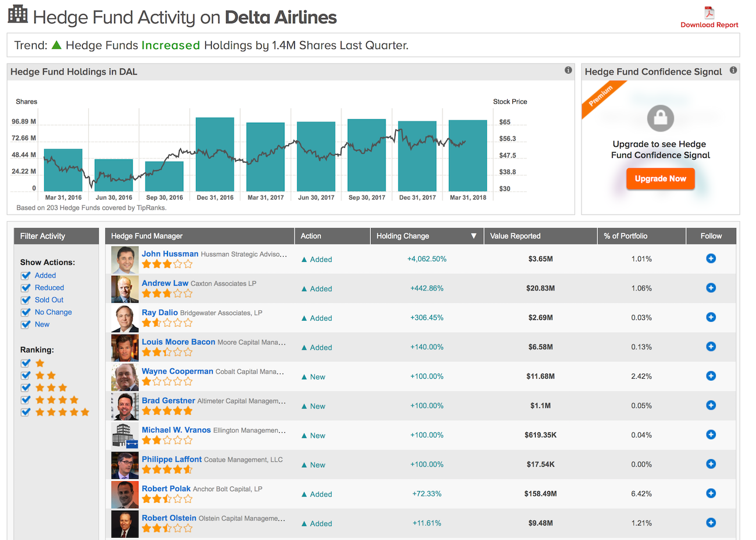Open John Hussman's profile link

pos(170,254)
